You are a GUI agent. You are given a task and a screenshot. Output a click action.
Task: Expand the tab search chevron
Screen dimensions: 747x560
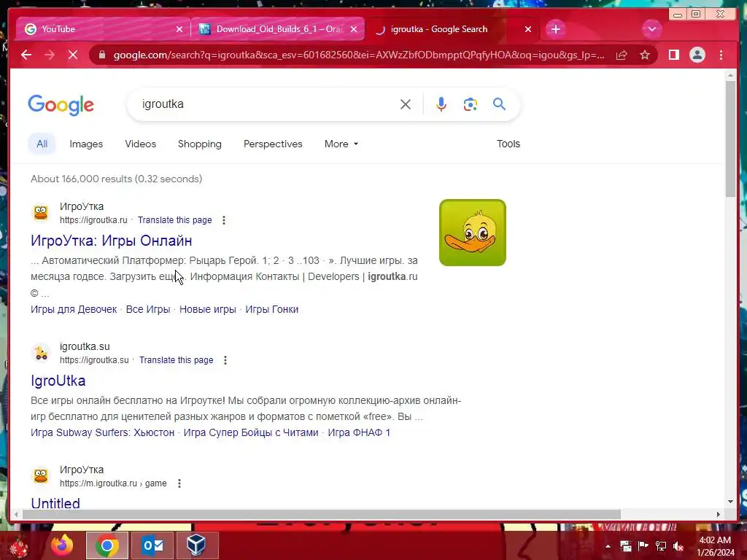tap(651, 29)
